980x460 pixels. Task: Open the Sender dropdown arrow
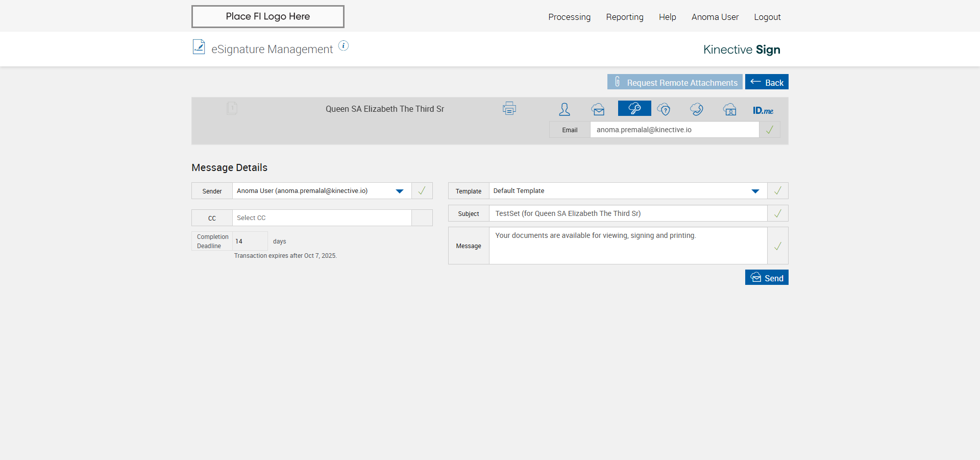pos(400,191)
